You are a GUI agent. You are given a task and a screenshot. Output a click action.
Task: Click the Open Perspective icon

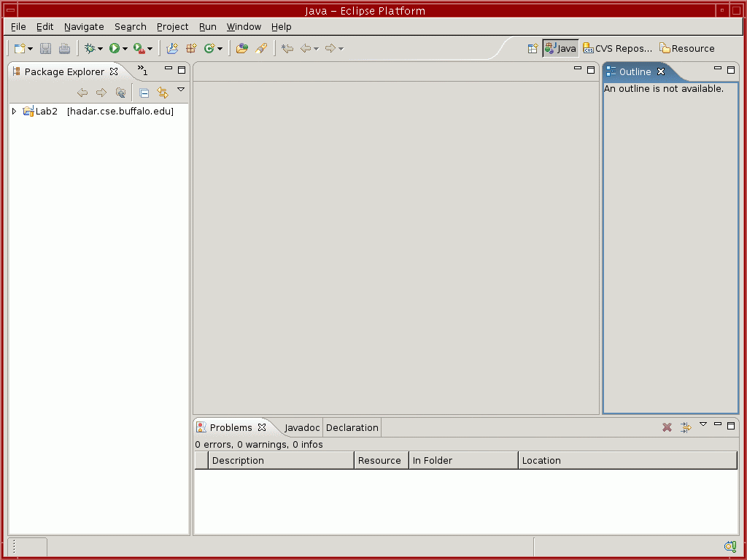(x=533, y=48)
